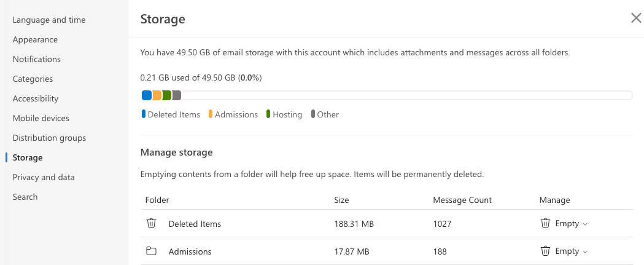This screenshot has width=644, height=265.
Task: Click the Empty trash icon in Admissions row
Action: [545, 251]
